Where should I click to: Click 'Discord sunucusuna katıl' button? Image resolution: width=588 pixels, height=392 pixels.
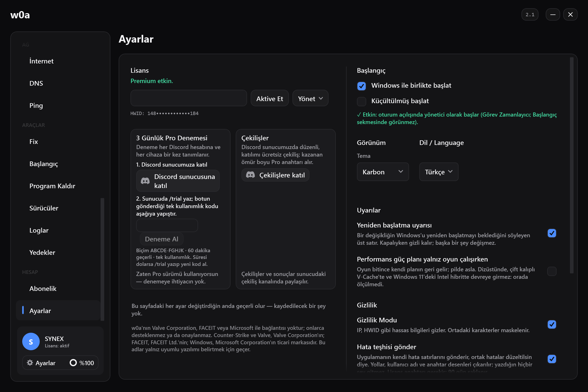(178, 181)
